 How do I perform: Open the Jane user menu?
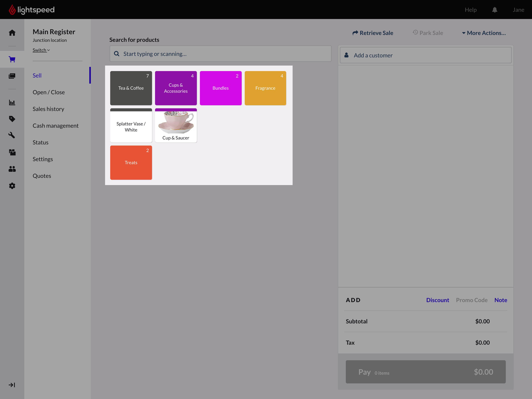[x=518, y=10]
